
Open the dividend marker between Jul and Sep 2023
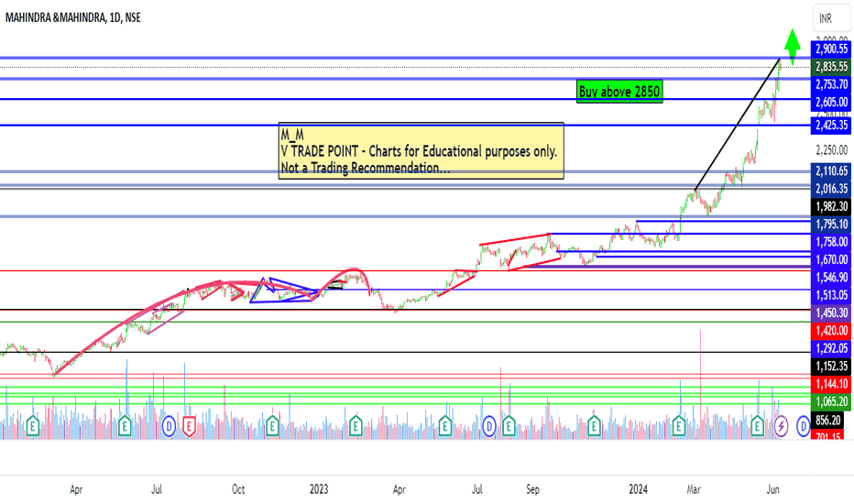pos(488,426)
